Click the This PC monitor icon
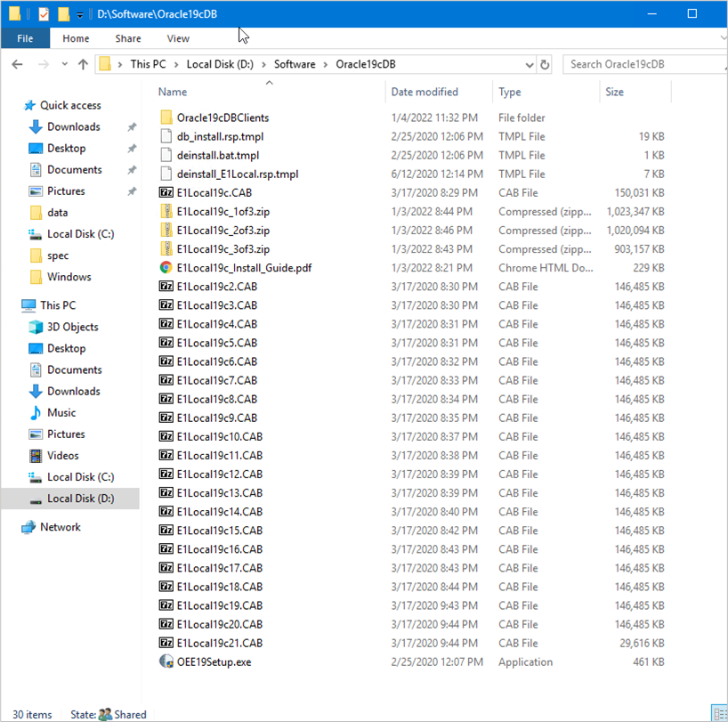Viewport: 728px width, 722px height. [28, 305]
